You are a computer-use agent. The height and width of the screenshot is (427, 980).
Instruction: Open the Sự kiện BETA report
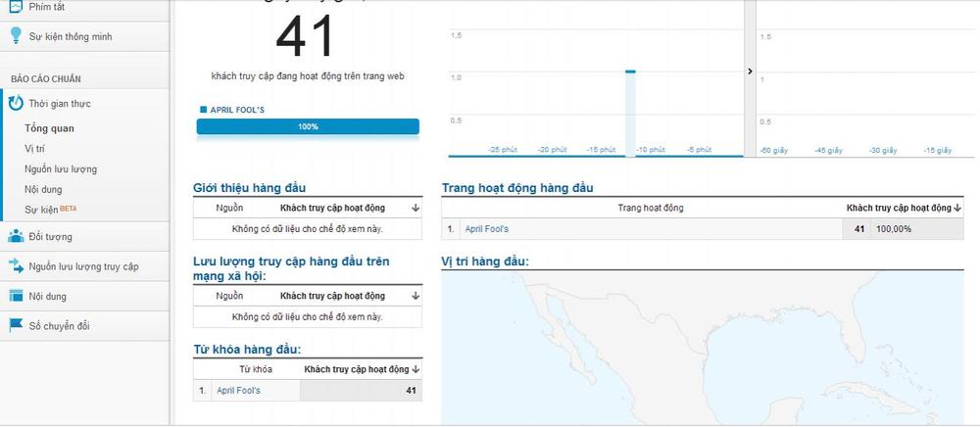[51, 210]
